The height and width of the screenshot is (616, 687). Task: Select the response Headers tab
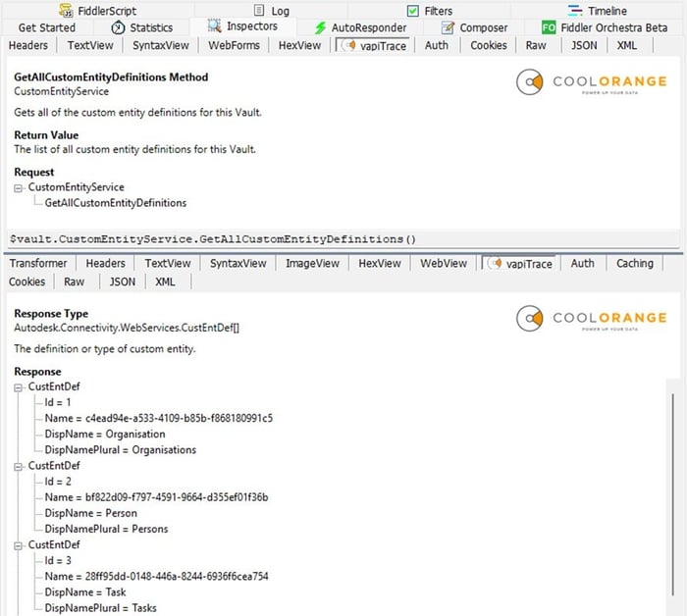[x=106, y=263]
